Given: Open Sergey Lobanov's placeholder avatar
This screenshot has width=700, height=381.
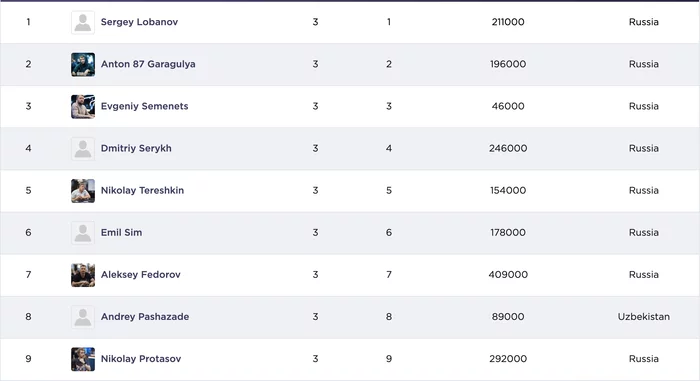Looking at the screenshot, I should [x=83, y=22].
